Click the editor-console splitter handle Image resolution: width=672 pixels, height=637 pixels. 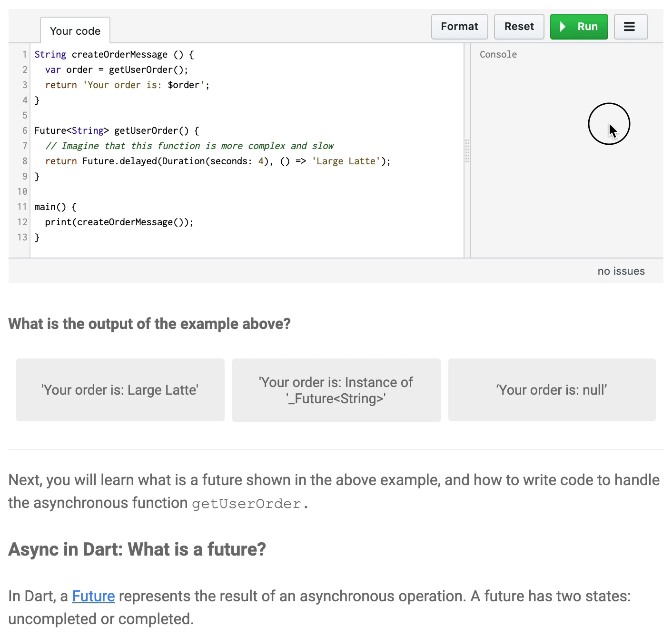[467, 151]
